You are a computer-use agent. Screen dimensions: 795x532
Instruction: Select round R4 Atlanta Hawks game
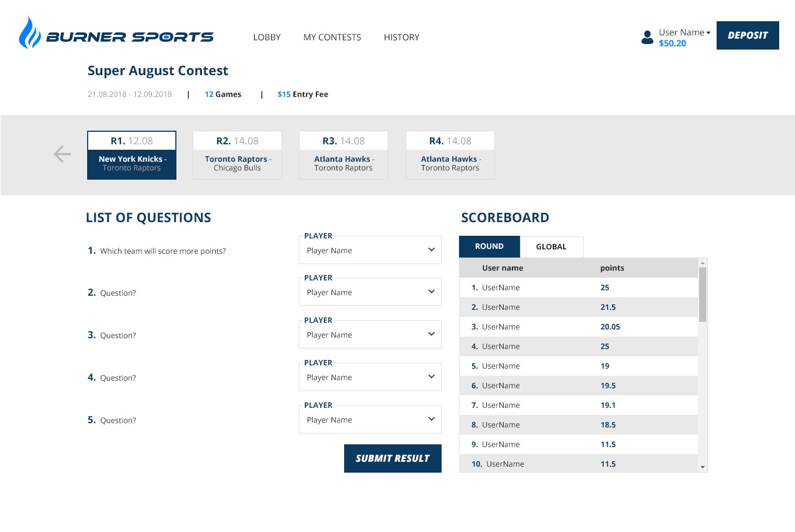[x=450, y=155]
